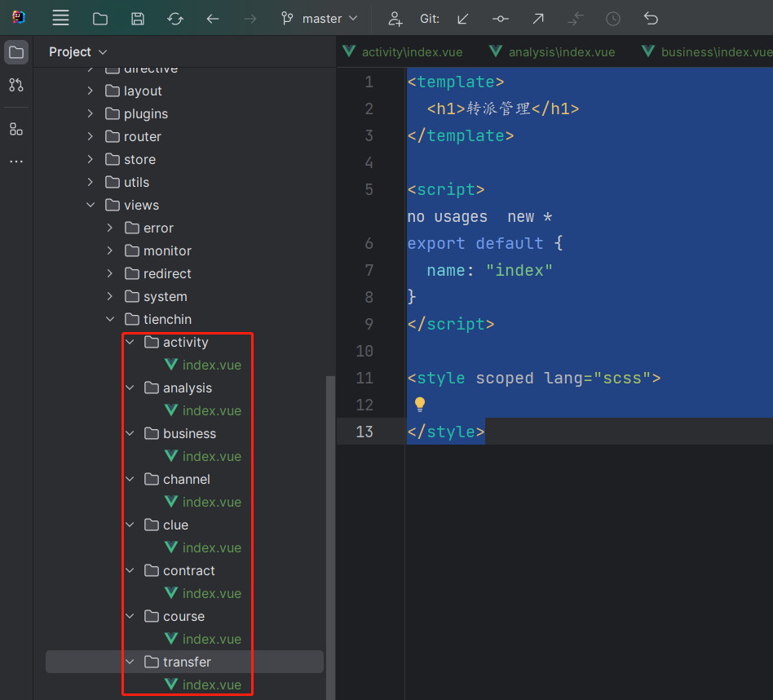Open the main hamburger menu

(x=60, y=18)
